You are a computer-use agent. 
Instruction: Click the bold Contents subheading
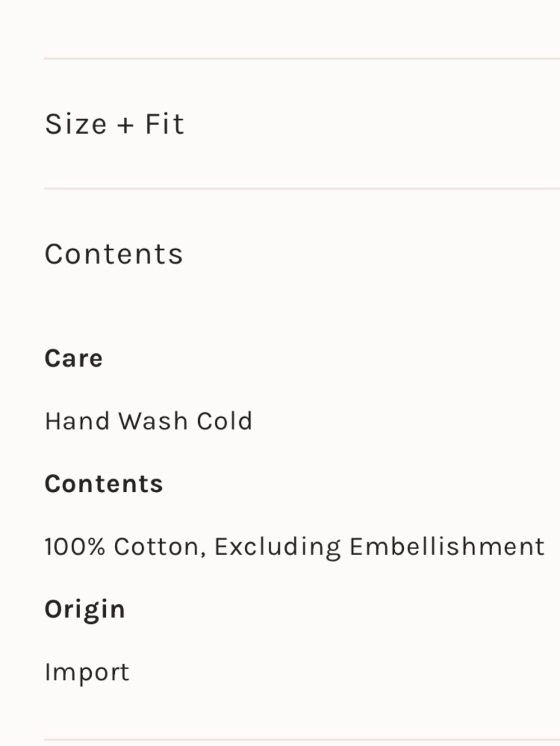tap(104, 484)
